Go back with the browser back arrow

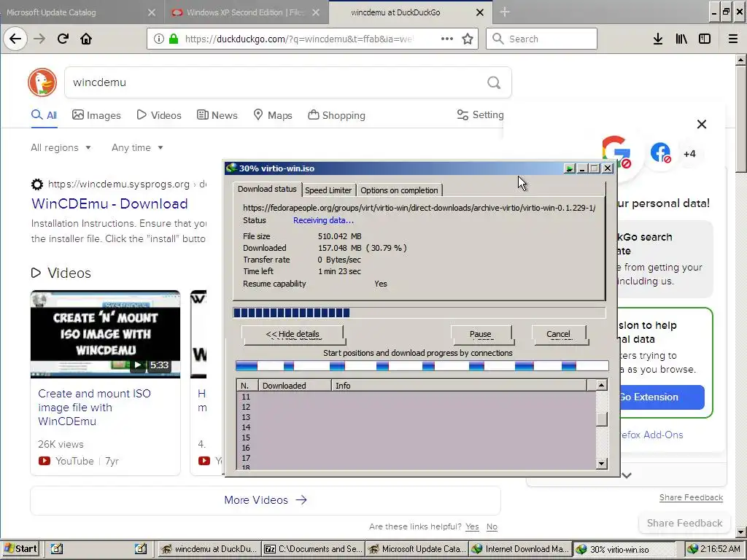click(x=15, y=39)
